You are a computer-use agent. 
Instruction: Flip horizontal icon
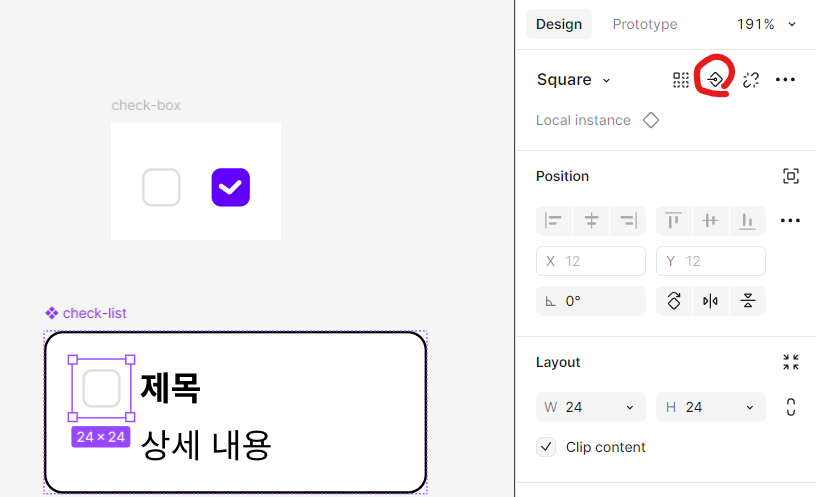click(710, 301)
